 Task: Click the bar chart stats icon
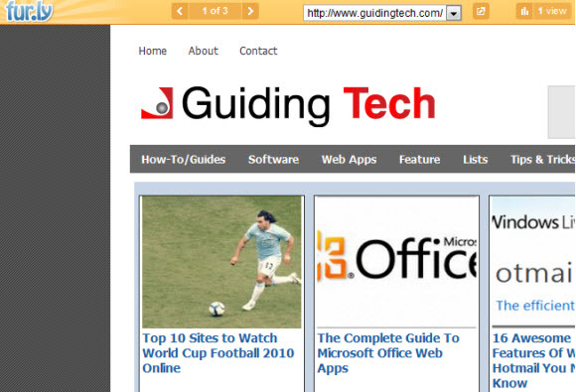click(524, 11)
